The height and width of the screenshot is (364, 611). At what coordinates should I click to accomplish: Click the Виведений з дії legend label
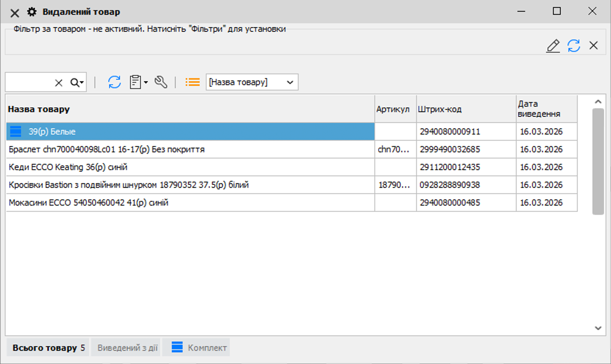click(127, 348)
